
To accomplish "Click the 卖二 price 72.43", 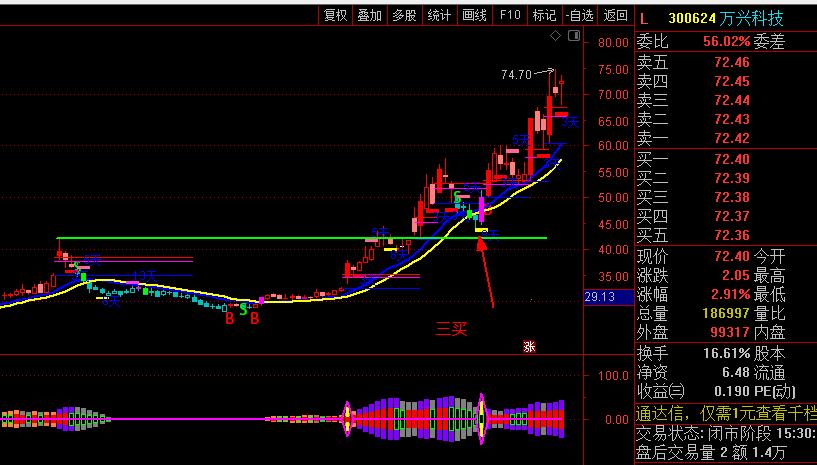I will coord(732,119).
